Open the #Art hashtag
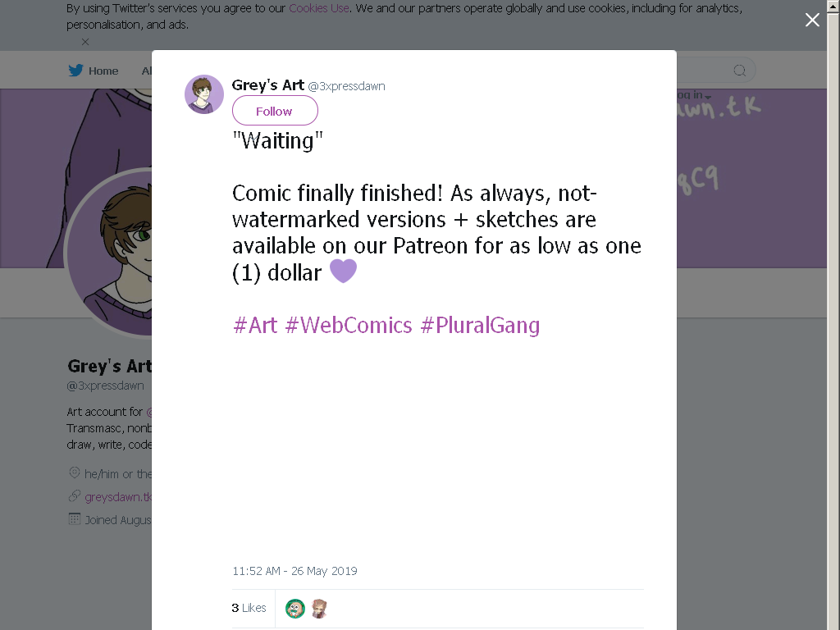This screenshot has width=840, height=630. click(255, 325)
